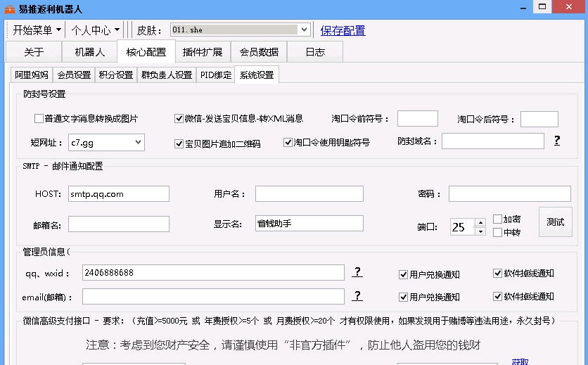Click the HOST smtp.qq.com field
This screenshot has width=588, height=365.
tap(118, 194)
